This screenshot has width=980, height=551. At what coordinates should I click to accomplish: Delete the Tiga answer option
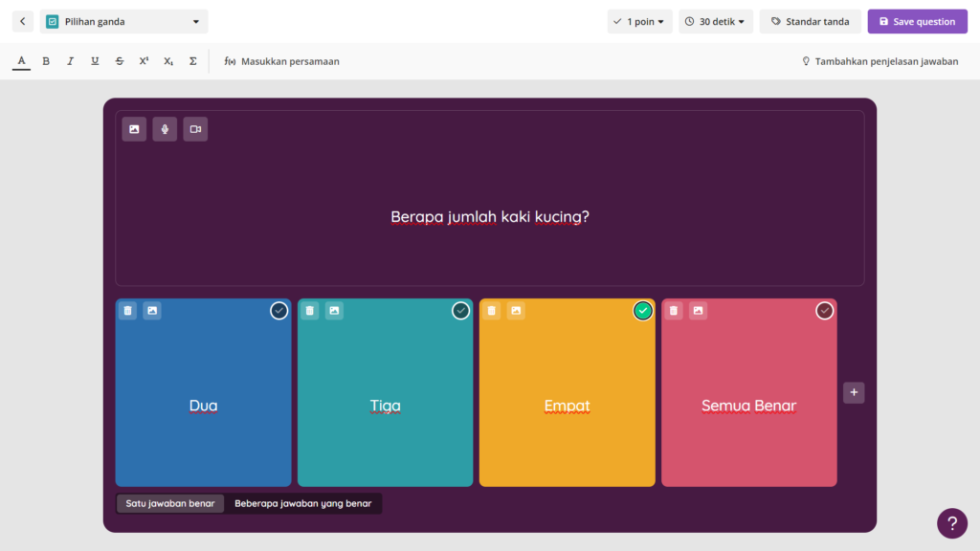pos(310,311)
